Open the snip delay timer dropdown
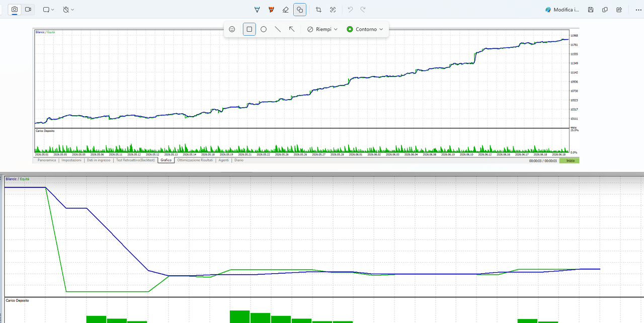This screenshot has height=323, width=644. click(68, 10)
